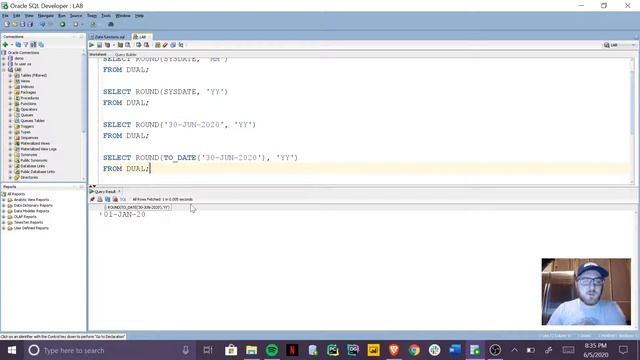Click the webcam video thumbnail
This screenshot has height=360, width=640.
pos(586,292)
